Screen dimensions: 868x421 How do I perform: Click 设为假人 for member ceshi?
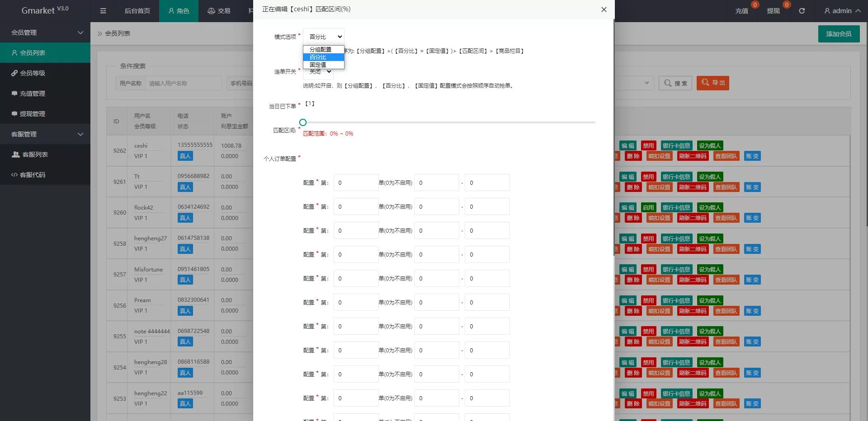[710, 145]
